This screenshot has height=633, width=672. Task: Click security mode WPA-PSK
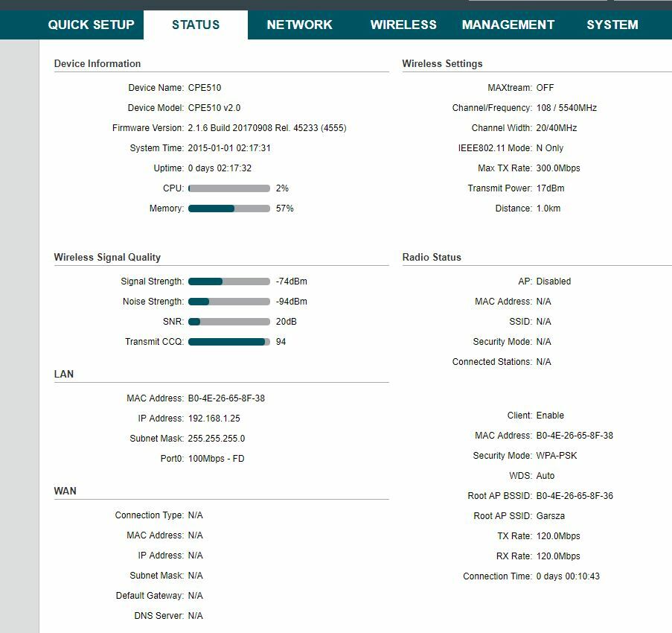coord(557,456)
